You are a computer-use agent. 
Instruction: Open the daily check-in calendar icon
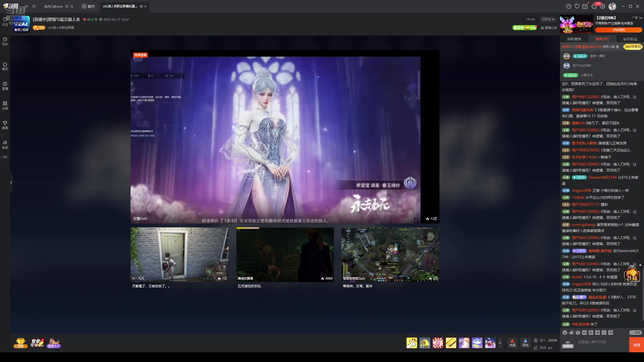(585, 6)
